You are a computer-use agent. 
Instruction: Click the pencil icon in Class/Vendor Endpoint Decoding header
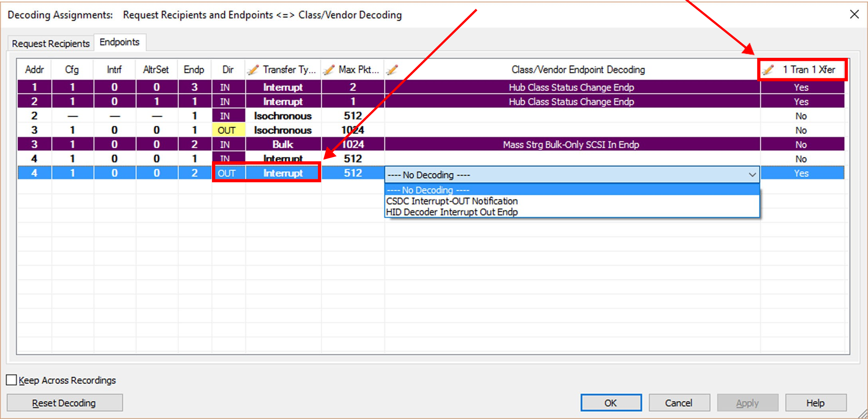pos(393,70)
